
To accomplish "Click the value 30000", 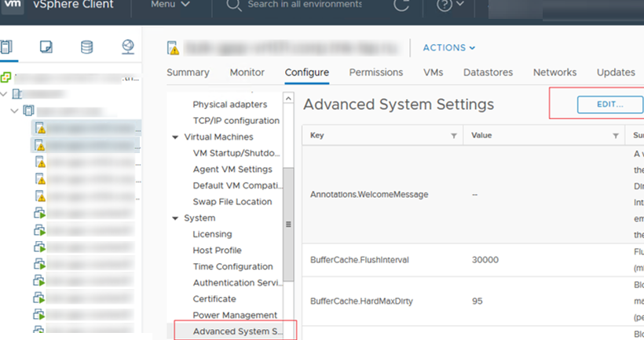I will 485,260.
